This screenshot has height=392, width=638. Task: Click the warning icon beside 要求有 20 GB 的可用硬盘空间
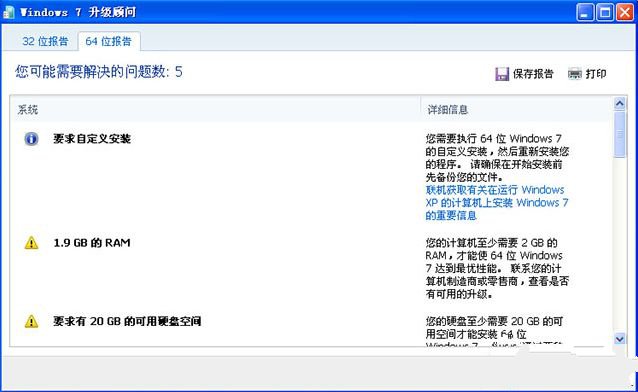coord(31,322)
